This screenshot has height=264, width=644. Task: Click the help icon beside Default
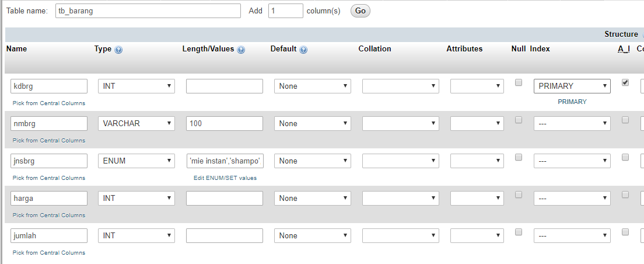(x=303, y=50)
